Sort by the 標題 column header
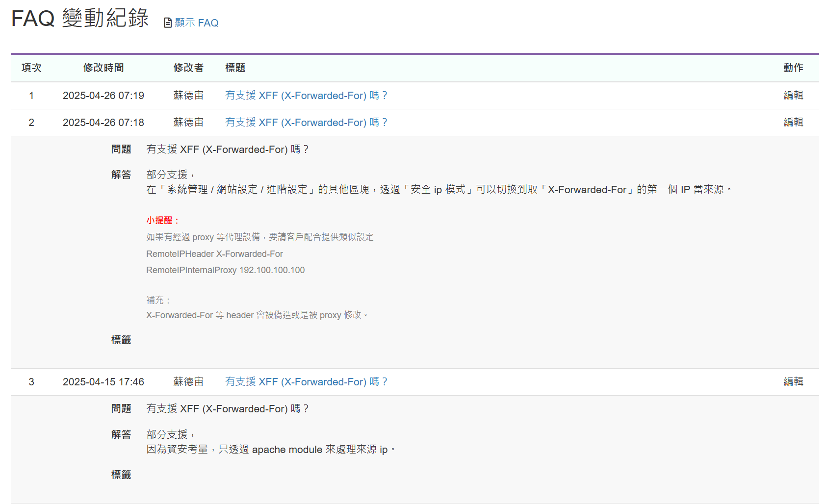The height and width of the screenshot is (504, 826). click(x=236, y=68)
